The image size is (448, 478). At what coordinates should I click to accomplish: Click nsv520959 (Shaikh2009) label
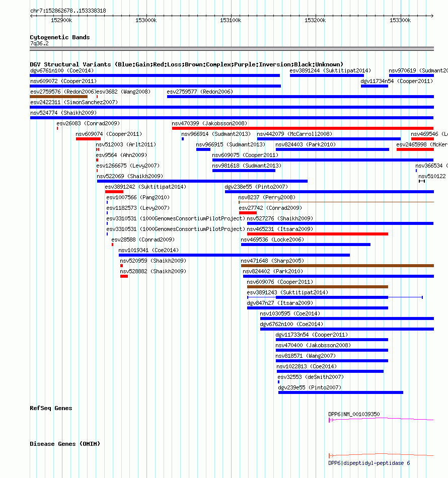point(153,261)
